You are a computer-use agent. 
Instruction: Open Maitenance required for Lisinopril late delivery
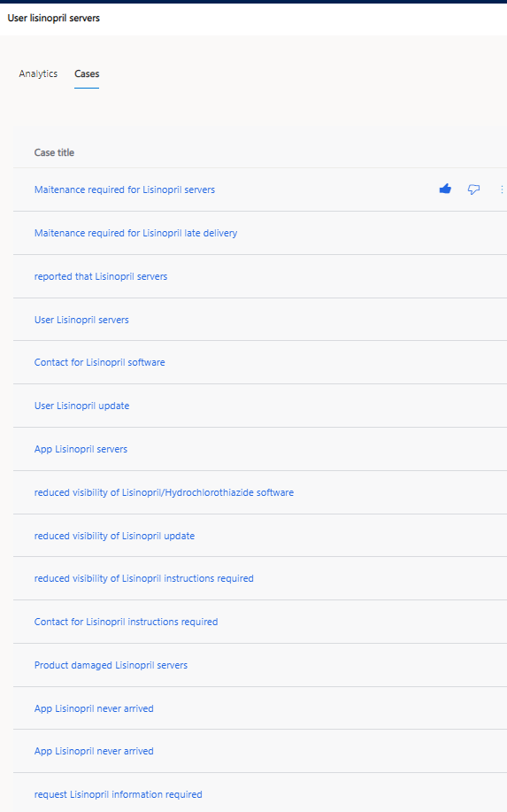click(x=136, y=233)
